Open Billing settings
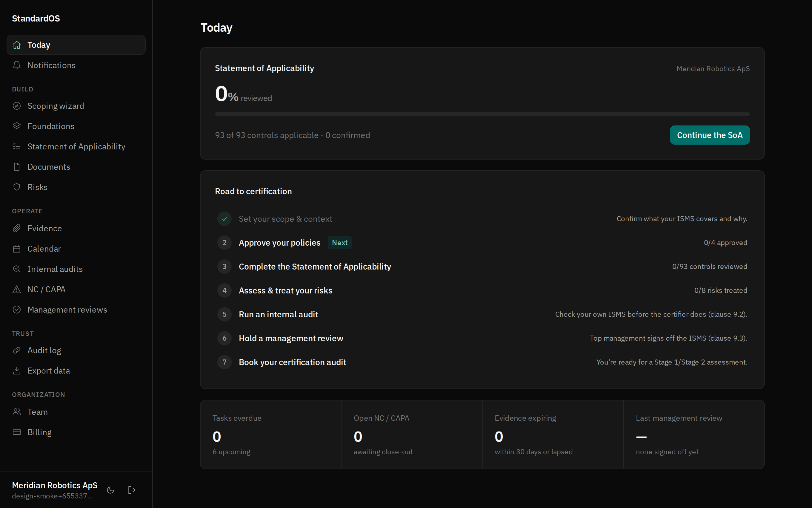The image size is (812, 508). pos(76,432)
